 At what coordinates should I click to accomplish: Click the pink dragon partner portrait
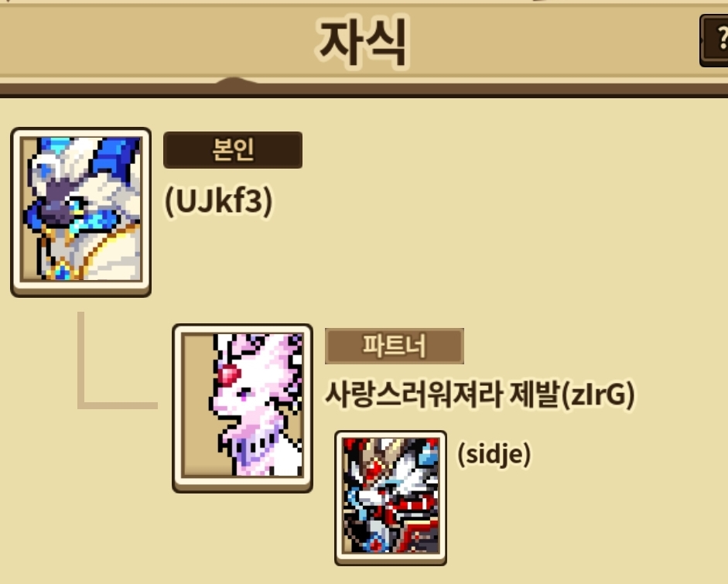[x=242, y=408]
